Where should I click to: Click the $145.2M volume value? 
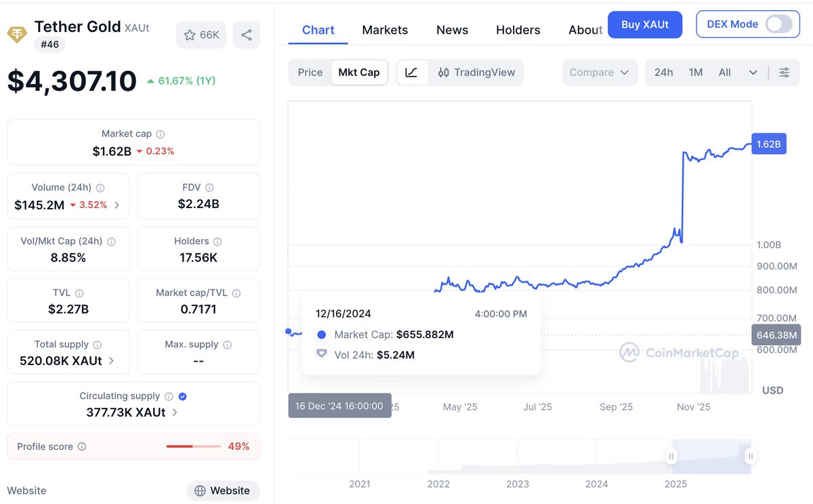39,205
